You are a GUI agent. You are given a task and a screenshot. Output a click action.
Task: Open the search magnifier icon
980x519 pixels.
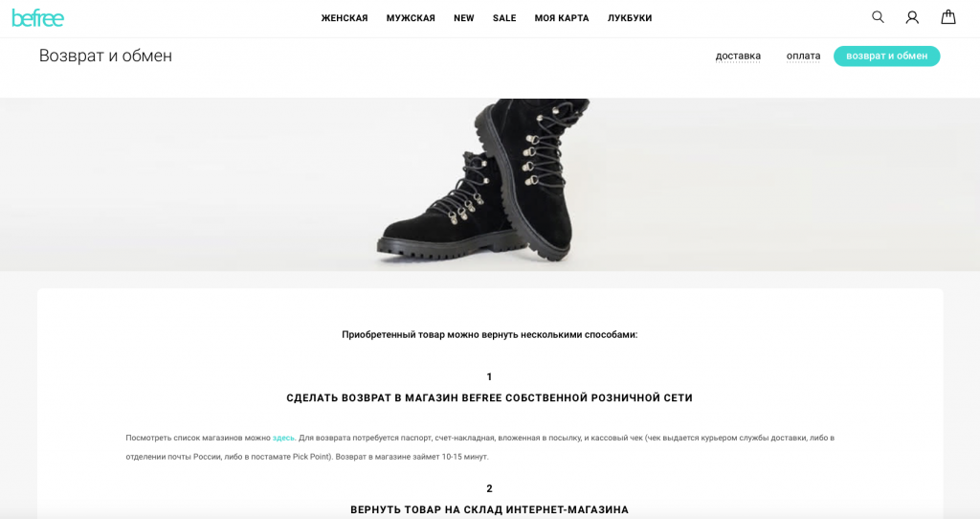[879, 17]
